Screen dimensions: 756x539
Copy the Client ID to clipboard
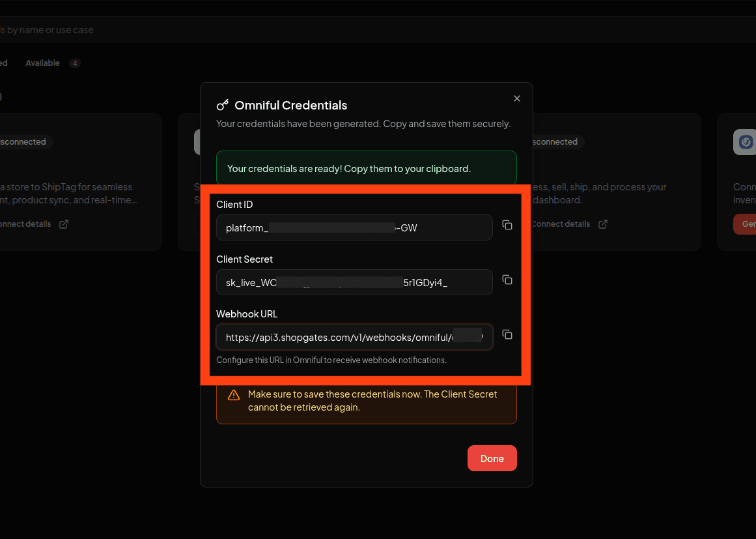point(507,225)
